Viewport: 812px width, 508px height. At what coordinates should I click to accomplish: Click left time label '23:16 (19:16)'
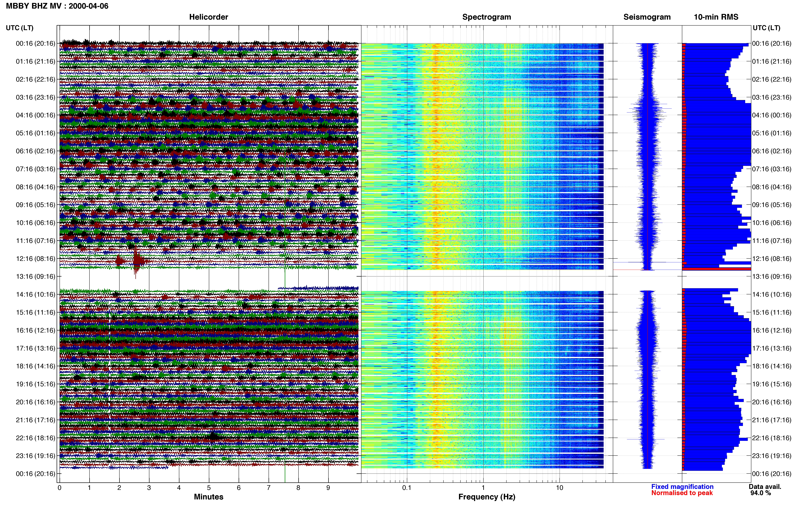(36, 456)
